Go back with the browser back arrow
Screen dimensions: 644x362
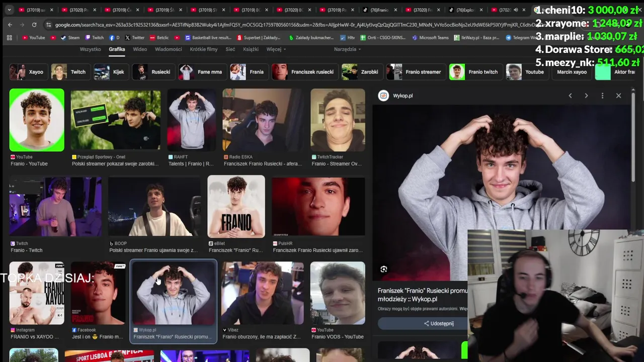[x=10, y=25]
